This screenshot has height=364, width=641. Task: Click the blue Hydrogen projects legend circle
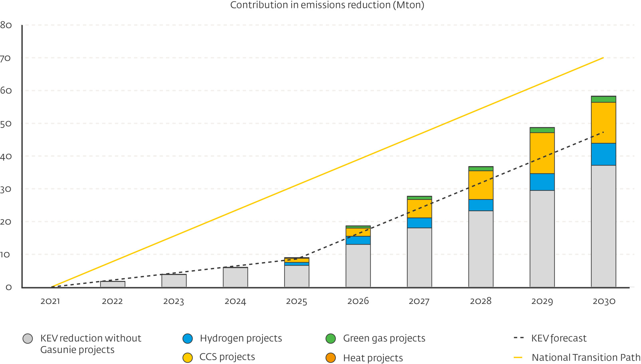pos(188,338)
